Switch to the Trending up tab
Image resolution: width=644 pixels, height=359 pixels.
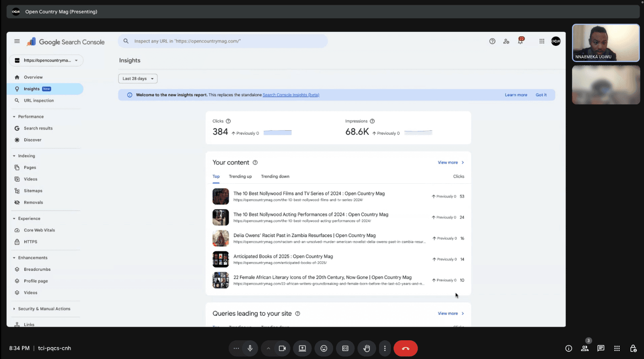[x=240, y=177]
